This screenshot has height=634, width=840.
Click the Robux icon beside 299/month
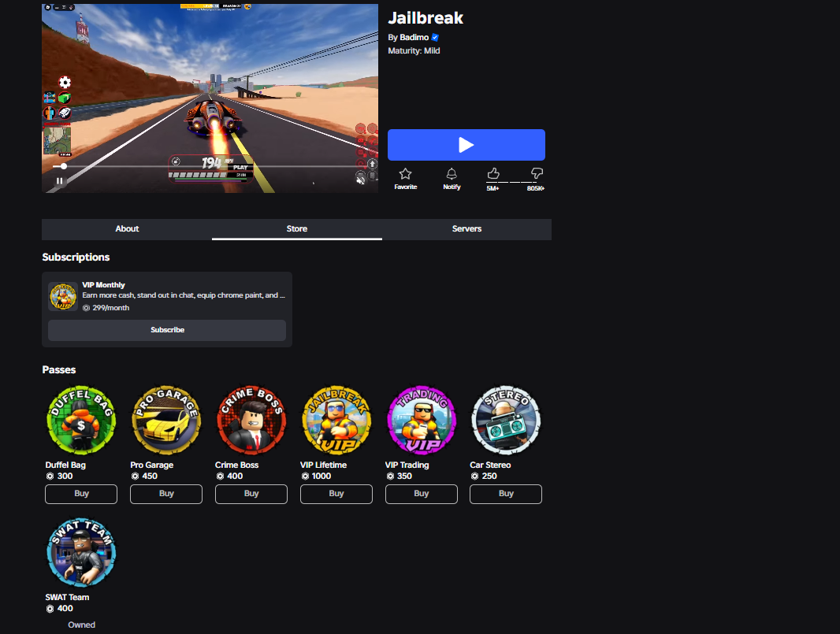coord(86,308)
